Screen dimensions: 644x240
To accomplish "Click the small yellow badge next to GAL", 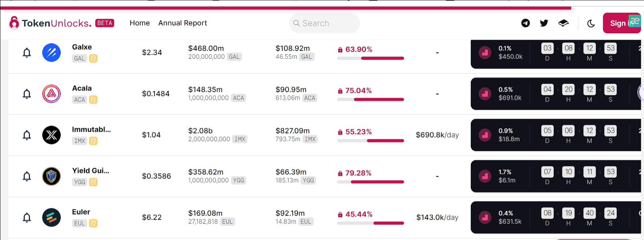I will 93,58.
